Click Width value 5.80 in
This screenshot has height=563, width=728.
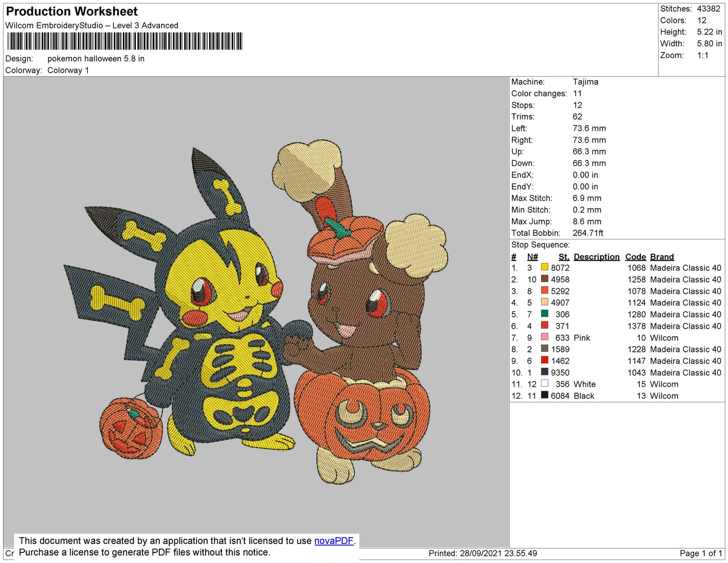(709, 43)
